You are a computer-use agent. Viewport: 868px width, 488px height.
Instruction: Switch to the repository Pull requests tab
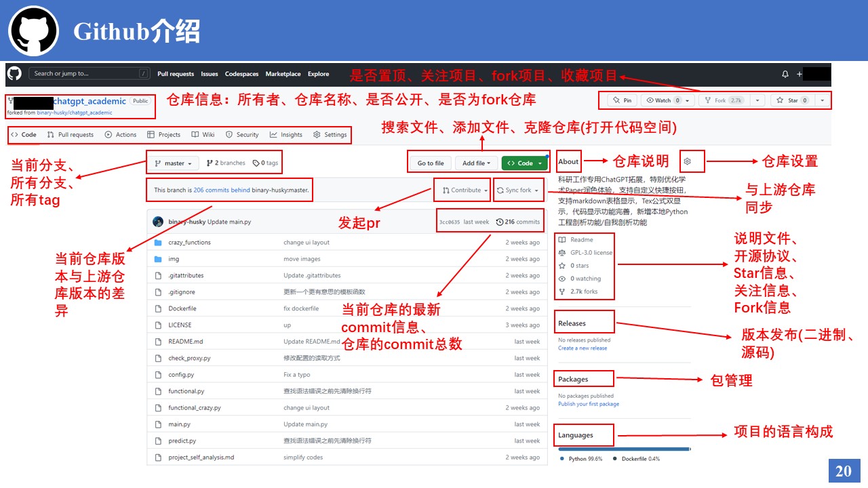pos(71,135)
